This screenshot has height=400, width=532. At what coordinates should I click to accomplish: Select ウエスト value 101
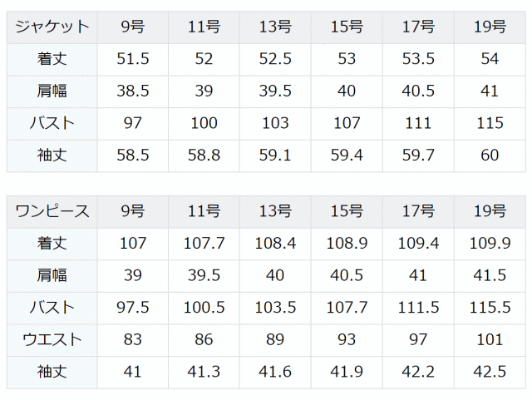coord(490,340)
